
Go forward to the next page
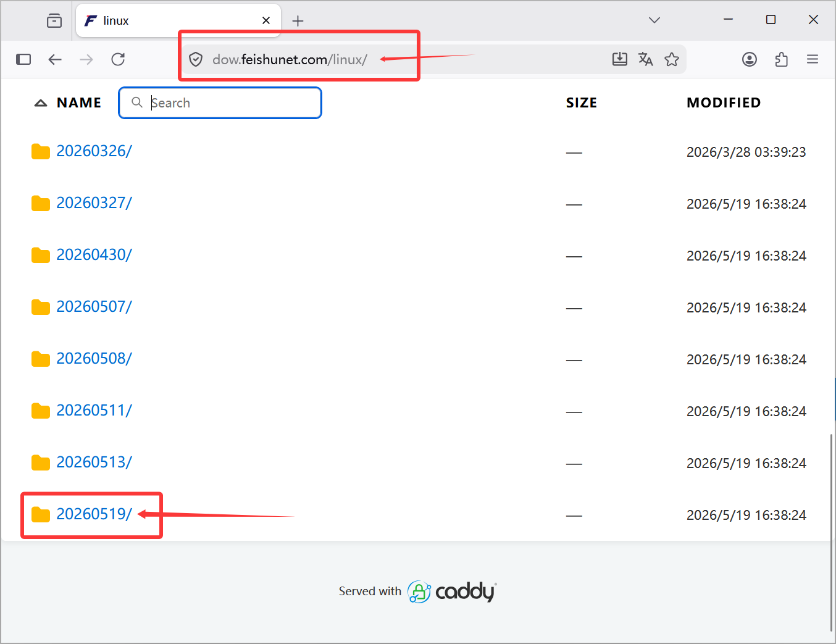tap(86, 59)
